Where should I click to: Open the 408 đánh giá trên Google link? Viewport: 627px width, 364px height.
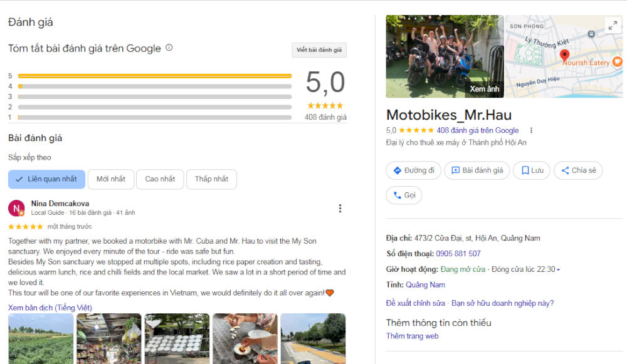(477, 130)
